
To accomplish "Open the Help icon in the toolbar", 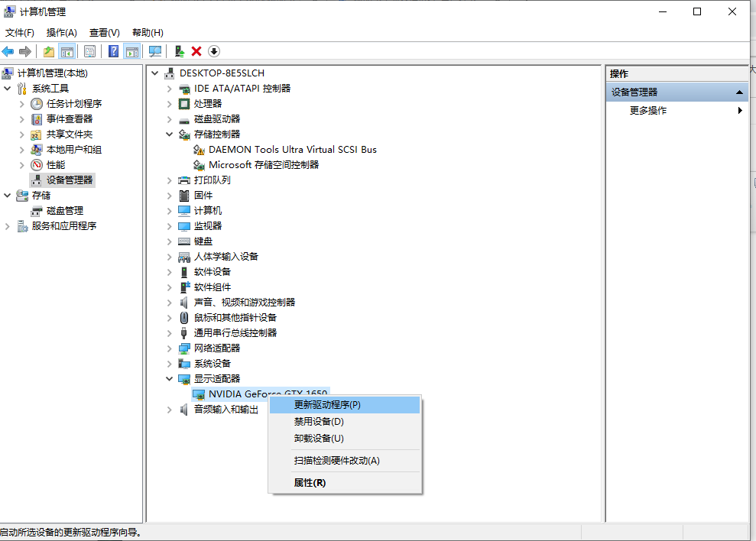I will click(112, 51).
